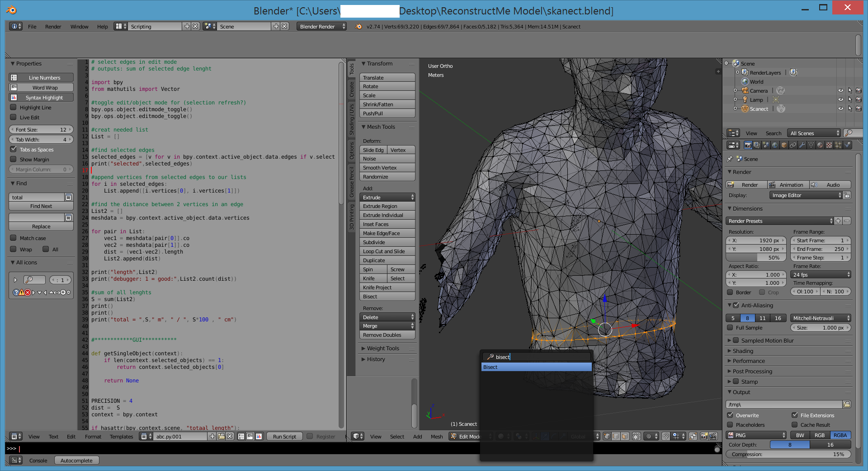Open the Delete dropdown in Remove section

tap(387, 317)
